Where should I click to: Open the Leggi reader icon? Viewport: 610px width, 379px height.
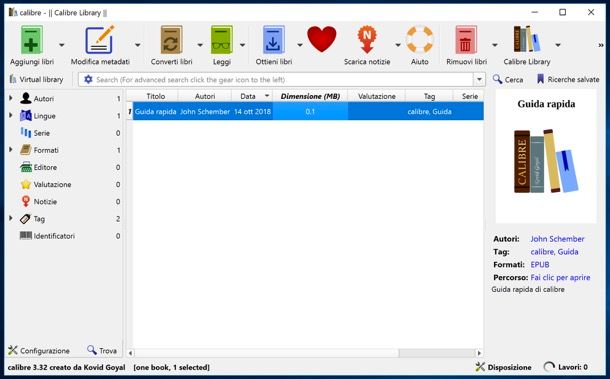pyautogui.click(x=221, y=40)
